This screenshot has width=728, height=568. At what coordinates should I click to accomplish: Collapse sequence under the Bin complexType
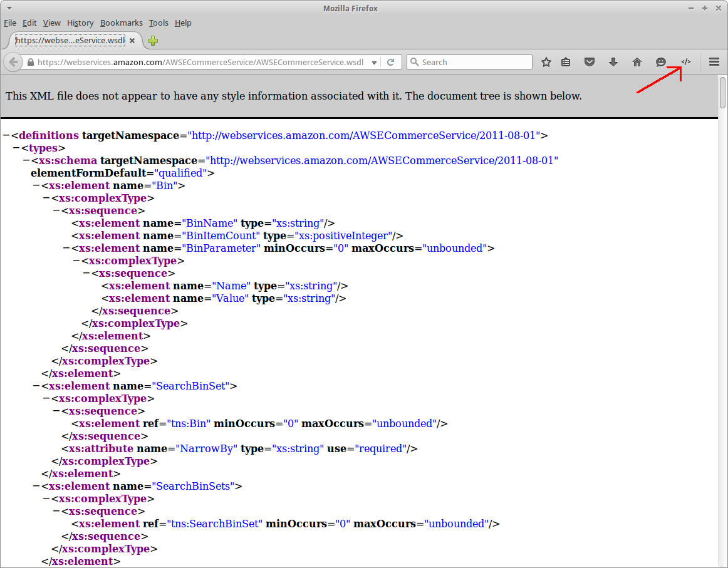click(56, 210)
